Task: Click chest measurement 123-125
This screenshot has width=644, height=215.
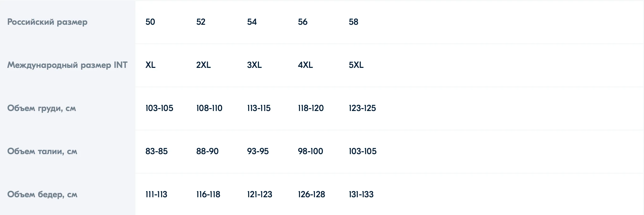Action: [362, 108]
